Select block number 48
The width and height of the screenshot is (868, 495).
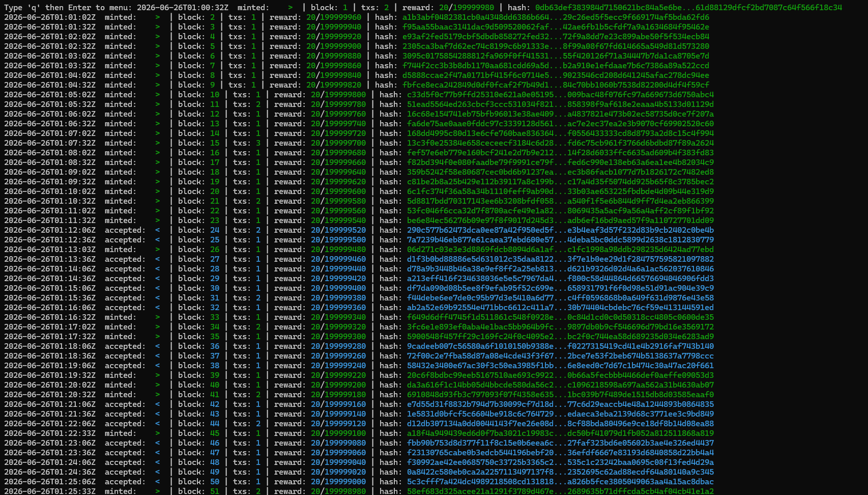215,462
